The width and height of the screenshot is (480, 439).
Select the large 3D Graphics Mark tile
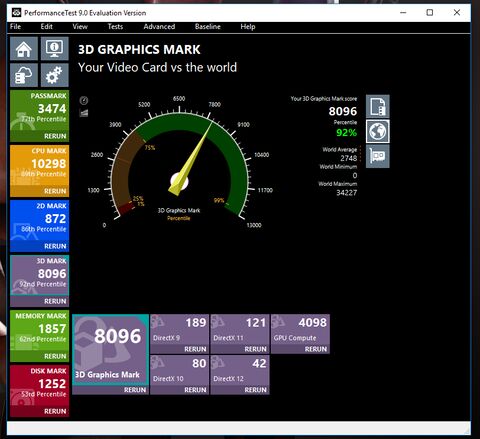click(110, 349)
